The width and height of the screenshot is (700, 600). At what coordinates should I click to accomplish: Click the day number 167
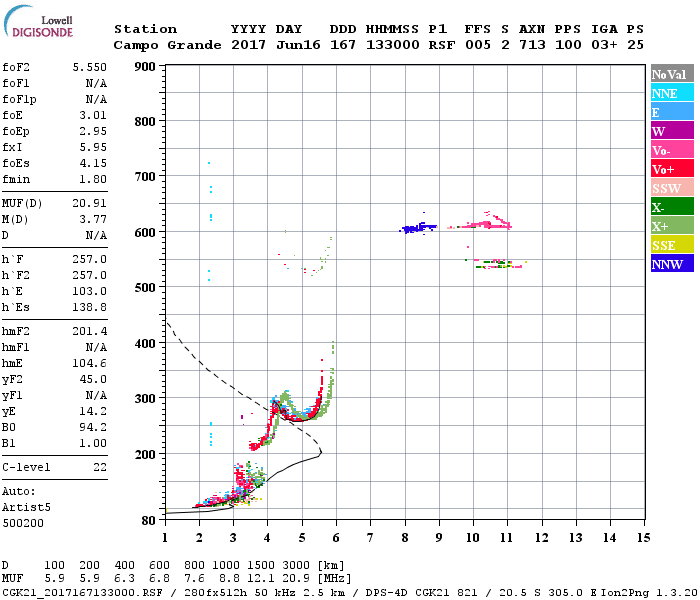click(343, 45)
